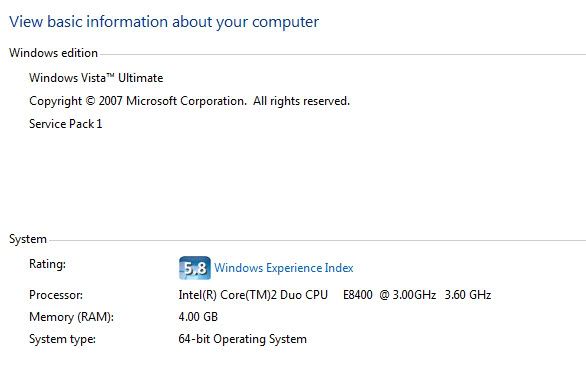Click the 'Windows Vista Ultimate' edition text
586x378 pixels.
[96, 78]
